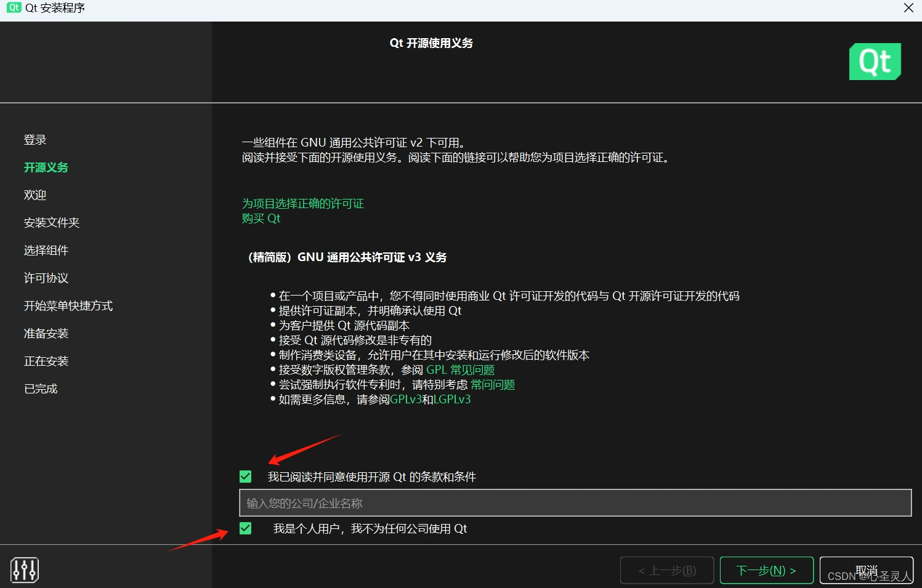Click the Qt logo in the top-right corner
This screenshot has height=588, width=922.
(x=875, y=62)
